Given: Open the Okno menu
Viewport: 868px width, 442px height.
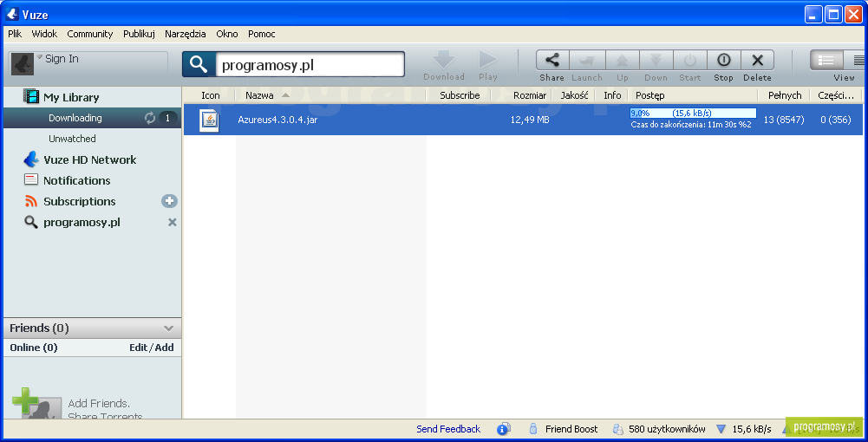Looking at the screenshot, I should pos(227,35).
